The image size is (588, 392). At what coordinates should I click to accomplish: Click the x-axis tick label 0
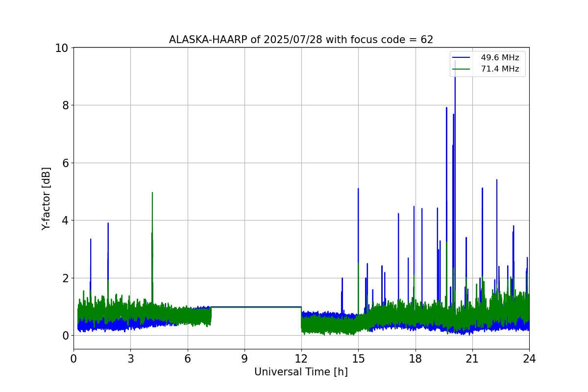[x=73, y=359]
